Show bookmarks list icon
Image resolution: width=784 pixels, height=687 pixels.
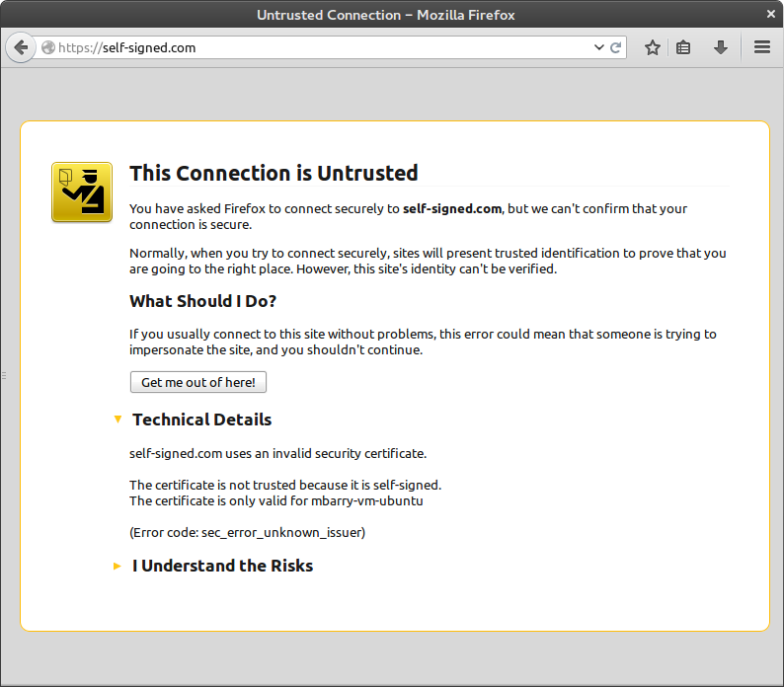click(x=683, y=47)
